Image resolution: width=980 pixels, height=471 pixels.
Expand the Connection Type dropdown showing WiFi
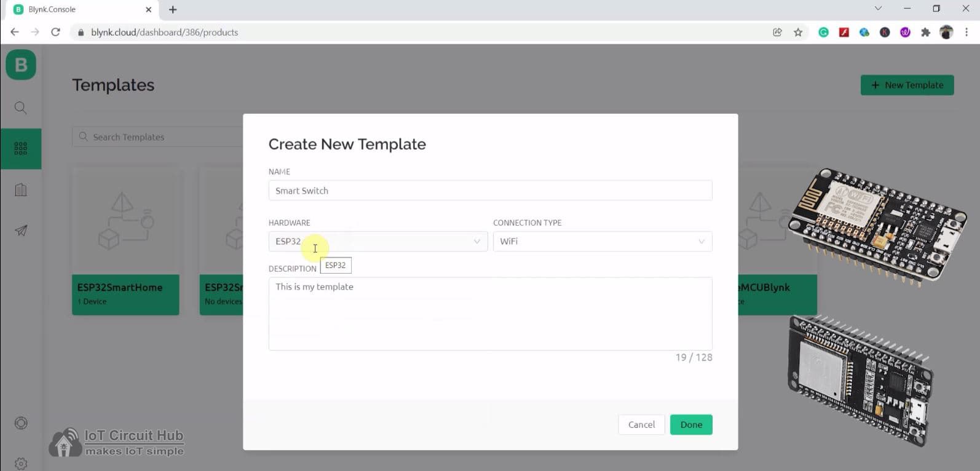602,242
